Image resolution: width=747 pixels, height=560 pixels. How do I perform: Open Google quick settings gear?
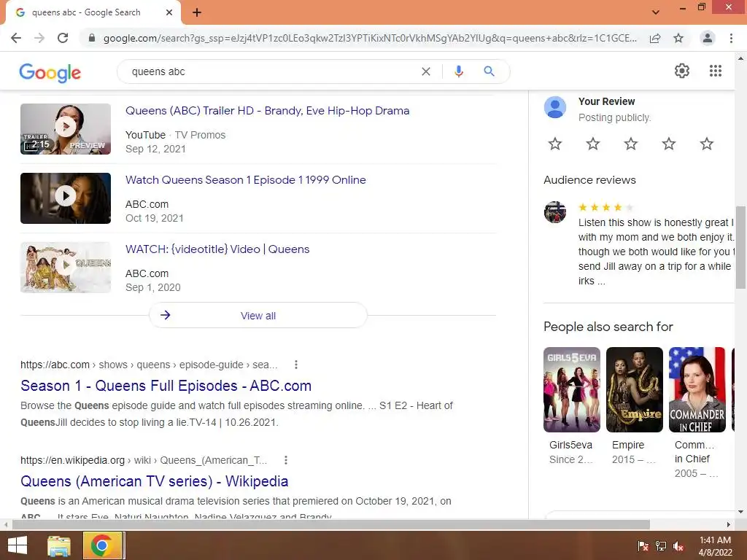tap(682, 71)
